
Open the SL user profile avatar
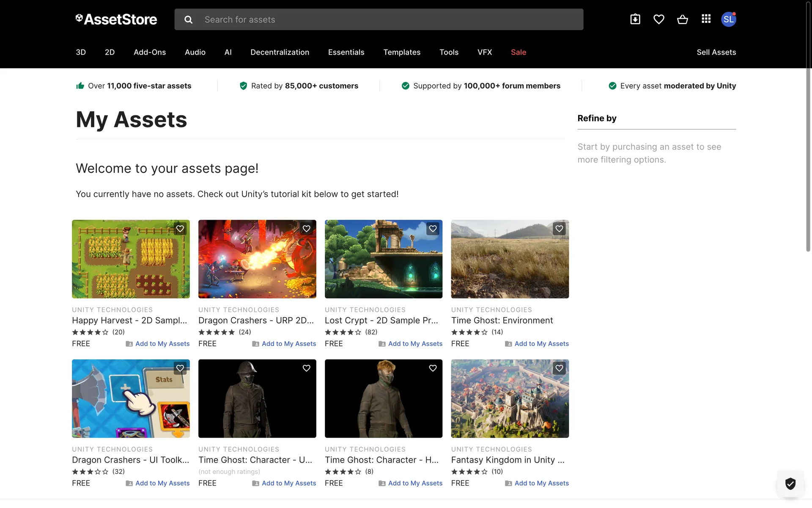[728, 19]
